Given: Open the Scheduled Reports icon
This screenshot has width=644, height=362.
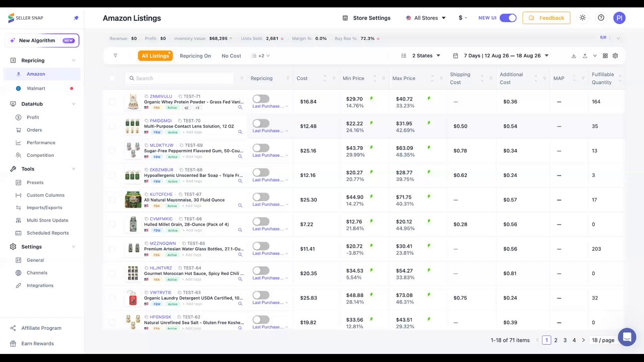Looking at the screenshot, I should coord(19,233).
